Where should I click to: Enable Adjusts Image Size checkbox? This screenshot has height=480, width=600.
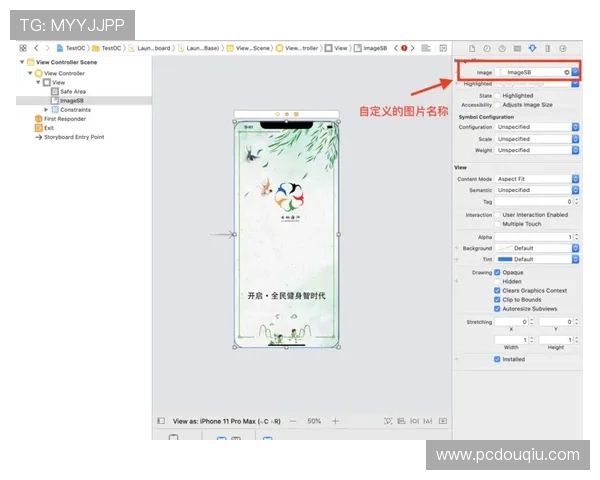point(497,105)
